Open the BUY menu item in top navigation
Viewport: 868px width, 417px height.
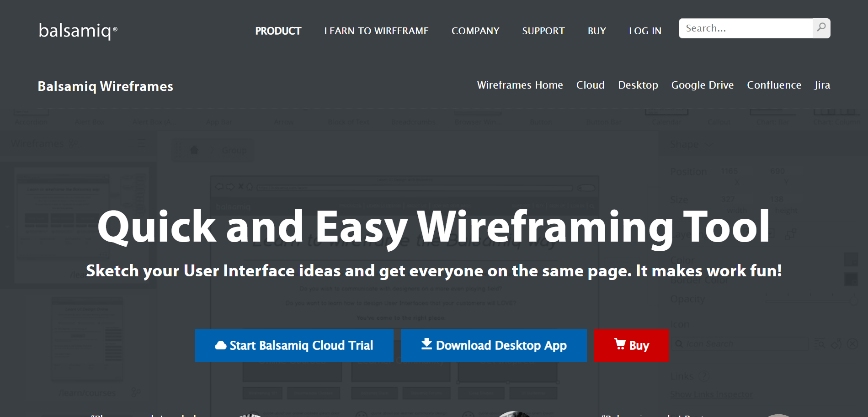click(x=597, y=31)
